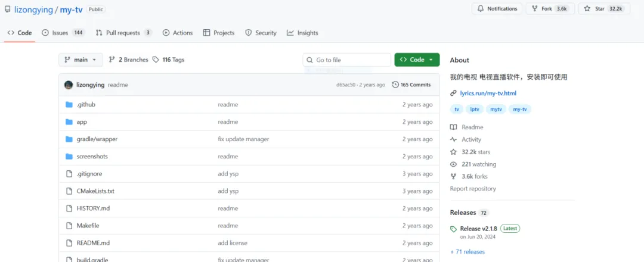The height and width of the screenshot is (262, 644).
Task: Expand the green Code dropdown button
Action: pos(417,60)
